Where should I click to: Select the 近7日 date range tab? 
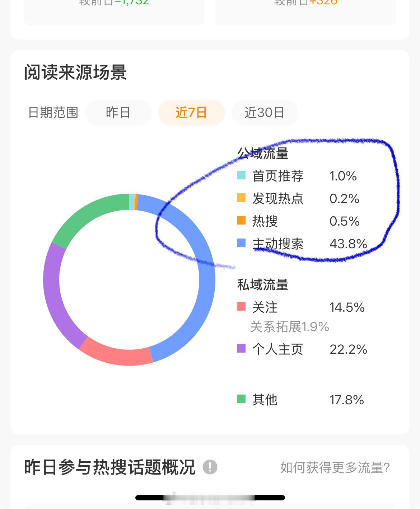coord(191,113)
